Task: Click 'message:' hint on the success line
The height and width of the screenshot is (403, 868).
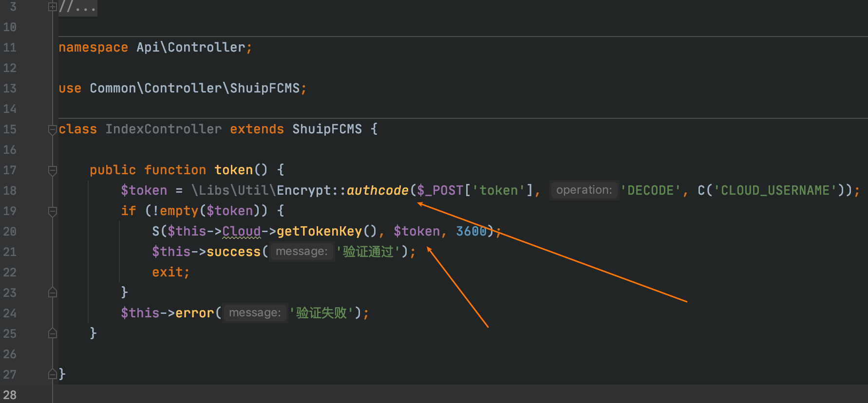Action: [x=302, y=252]
